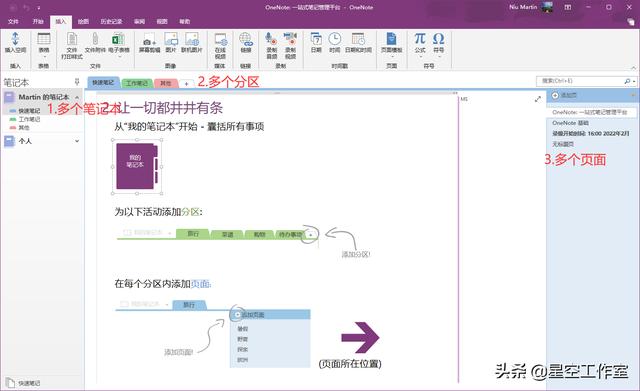This screenshot has height=391, width=640.
Task: Open the 'OneNote: 一站式笔记管理平台' page
Action: click(x=590, y=112)
